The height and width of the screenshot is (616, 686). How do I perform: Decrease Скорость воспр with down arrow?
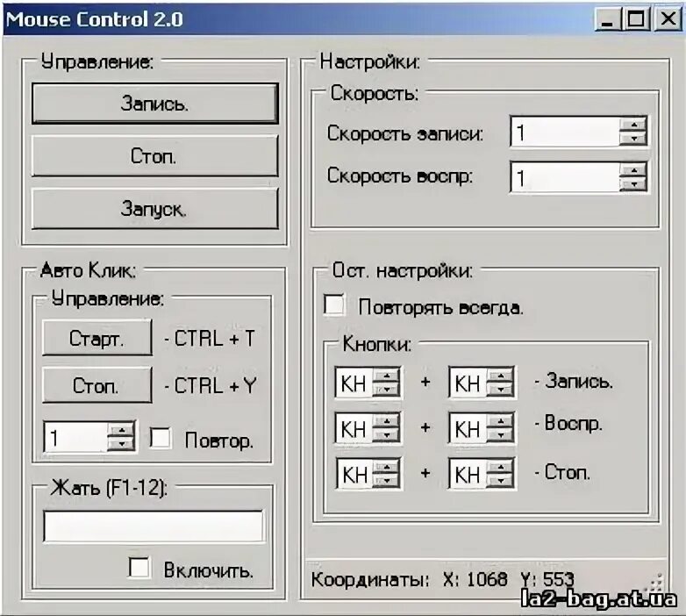633,183
